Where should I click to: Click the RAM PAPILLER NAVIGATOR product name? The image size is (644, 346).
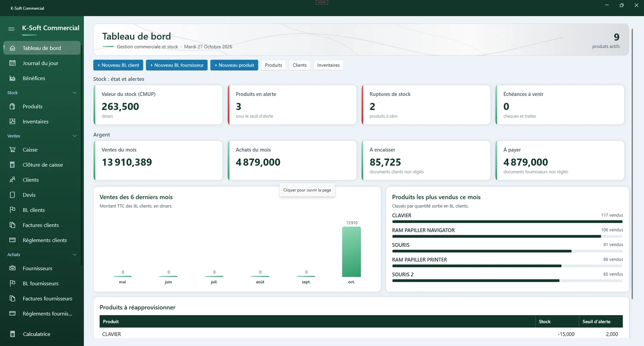[x=423, y=230]
